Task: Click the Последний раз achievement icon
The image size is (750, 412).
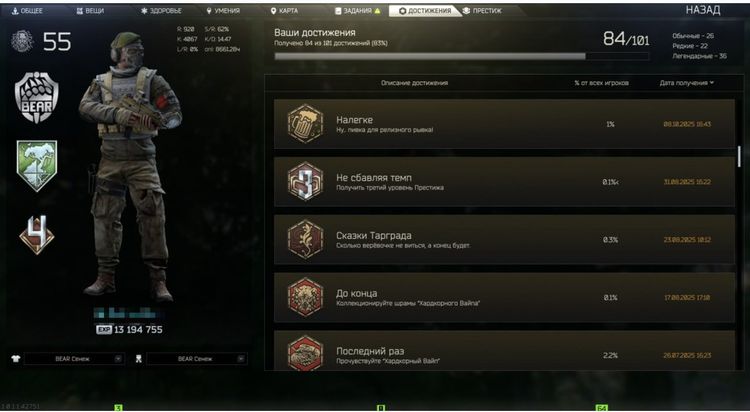Action: pos(305,353)
